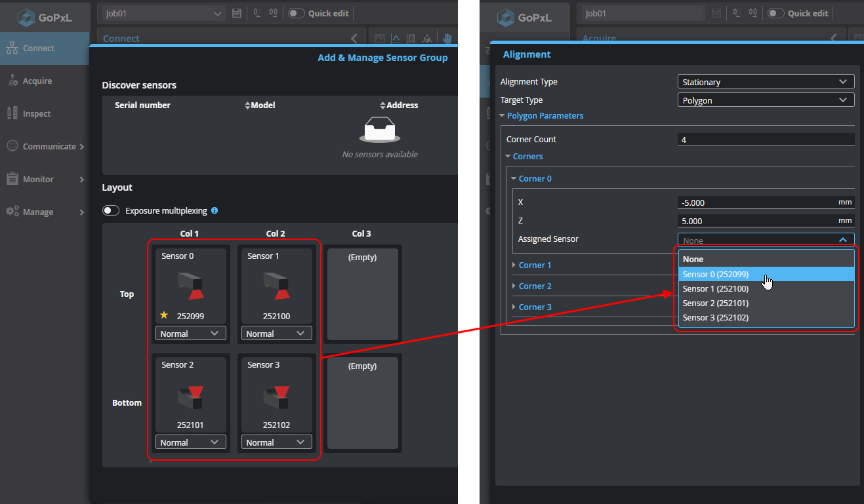Click the yellow star on sensor 252099

tap(164, 315)
